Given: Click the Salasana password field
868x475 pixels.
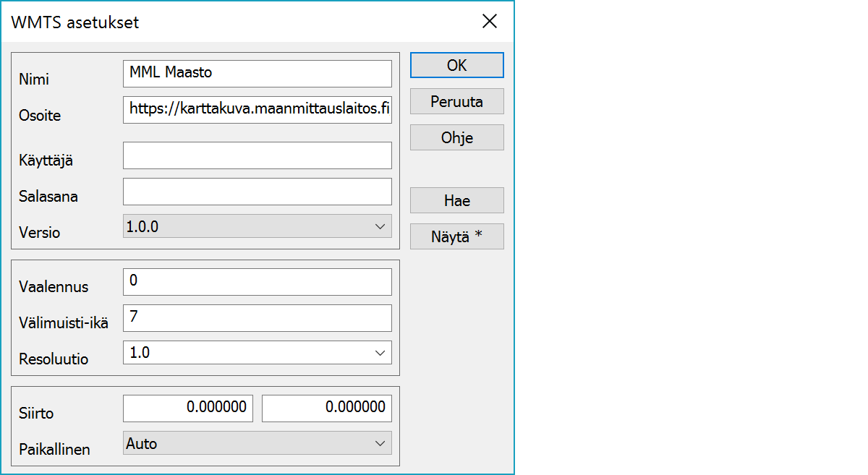Looking at the screenshot, I should [257, 192].
